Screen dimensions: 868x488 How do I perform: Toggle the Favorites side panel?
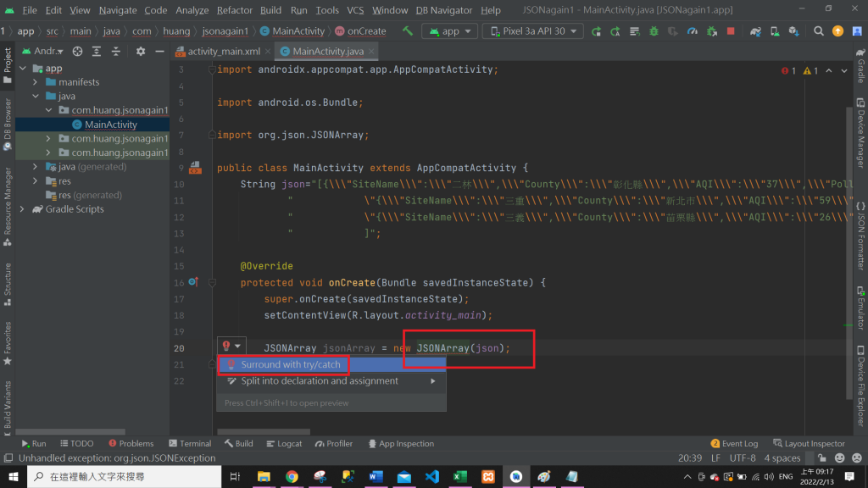click(7, 343)
